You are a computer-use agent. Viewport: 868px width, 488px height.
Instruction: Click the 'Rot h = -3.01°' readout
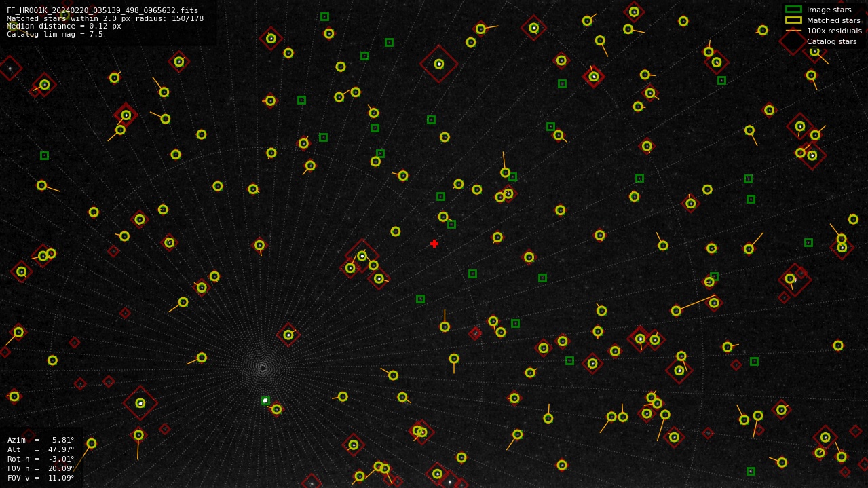coord(41,459)
